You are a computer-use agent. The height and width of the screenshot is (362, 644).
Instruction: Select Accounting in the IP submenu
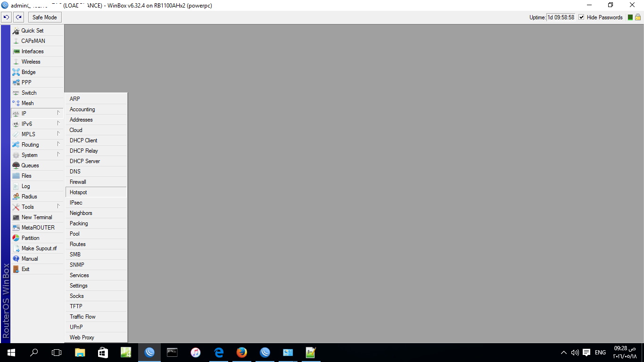pyautogui.click(x=96, y=109)
